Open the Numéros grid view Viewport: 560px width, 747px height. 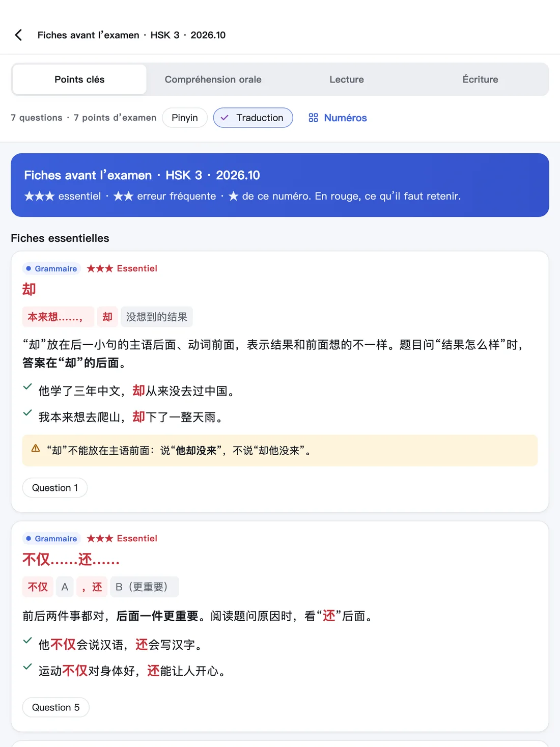[x=338, y=118]
